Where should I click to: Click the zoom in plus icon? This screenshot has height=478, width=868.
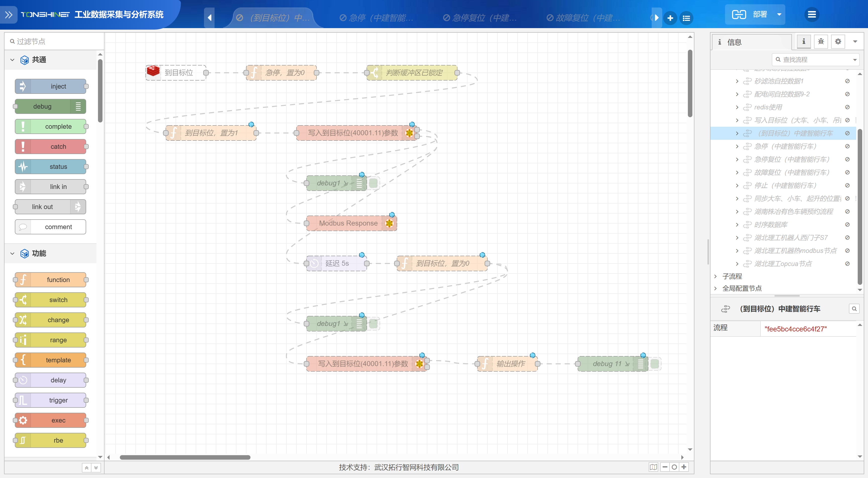coord(684,467)
